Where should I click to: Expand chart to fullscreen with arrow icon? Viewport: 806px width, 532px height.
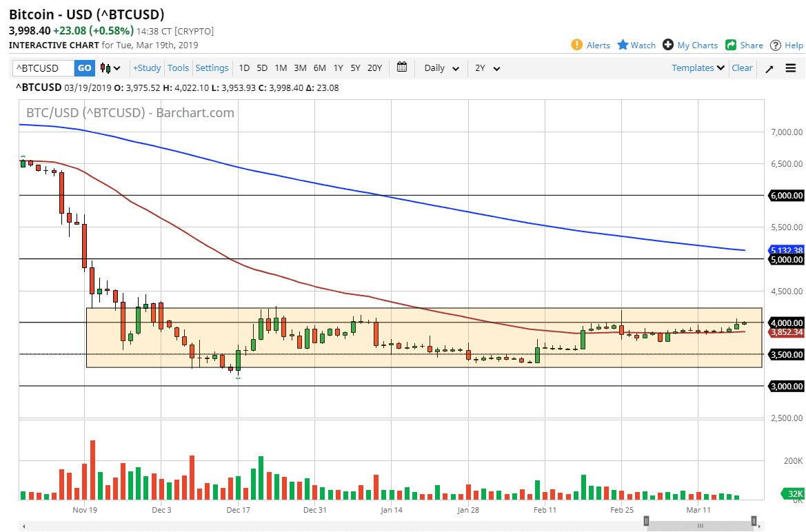pyautogui.click(x=769, y=68)
